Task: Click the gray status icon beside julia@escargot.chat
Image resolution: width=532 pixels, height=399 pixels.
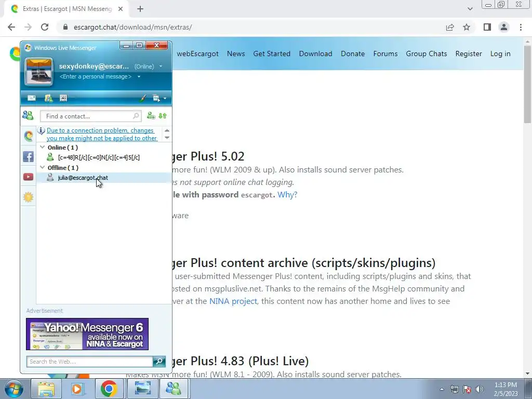Action: [50, 177]
